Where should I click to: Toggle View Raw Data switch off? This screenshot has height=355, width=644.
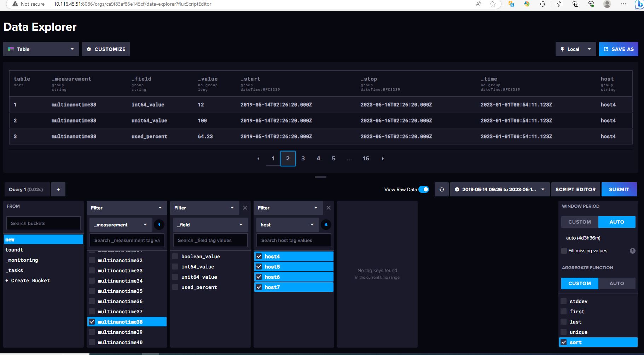(x=423, y=189)
